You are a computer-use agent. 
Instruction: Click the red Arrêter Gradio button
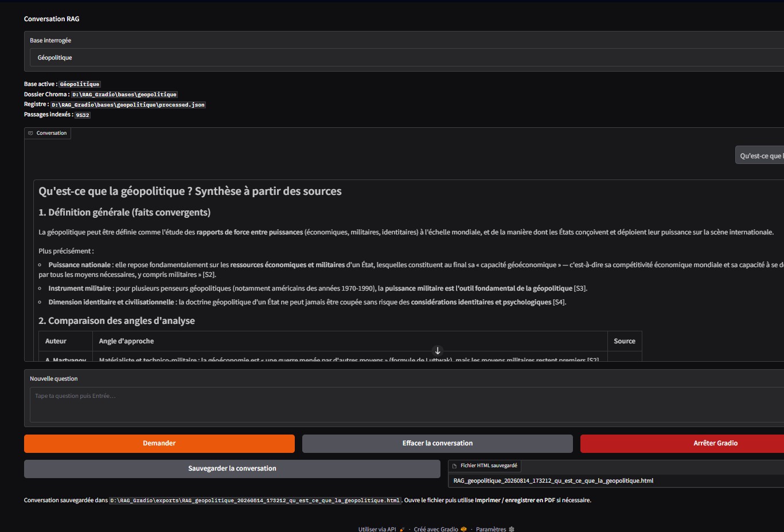(682, 443)
